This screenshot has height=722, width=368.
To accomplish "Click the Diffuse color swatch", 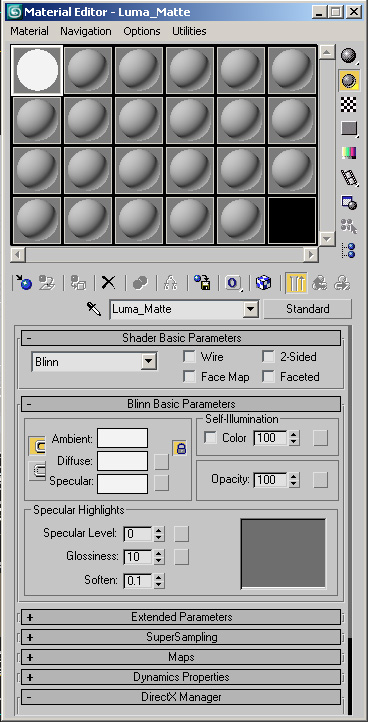I will coord(123,461).
